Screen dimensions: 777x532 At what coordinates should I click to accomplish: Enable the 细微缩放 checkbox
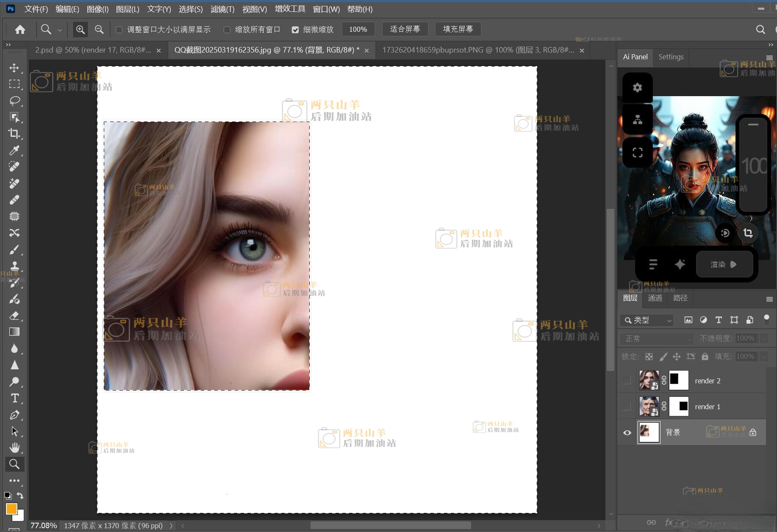(x=295, y=30)
